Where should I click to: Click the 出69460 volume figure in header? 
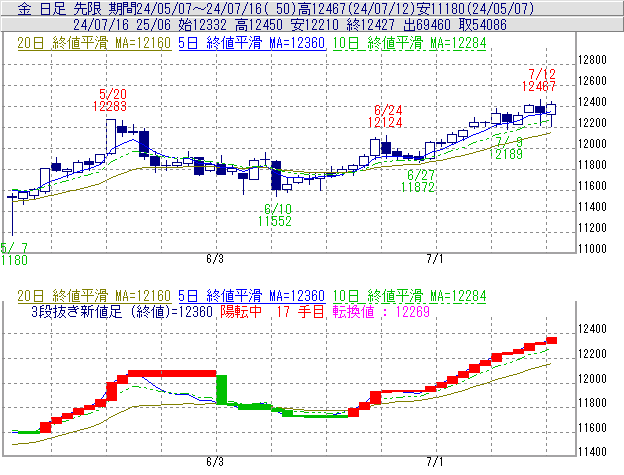tap(427, 25)
